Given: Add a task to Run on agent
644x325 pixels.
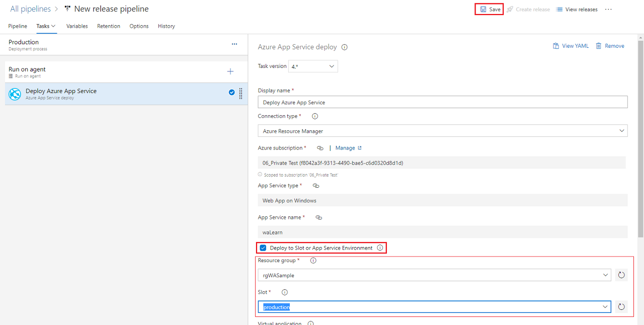Looking at the screenshot, I should point(230,71).
